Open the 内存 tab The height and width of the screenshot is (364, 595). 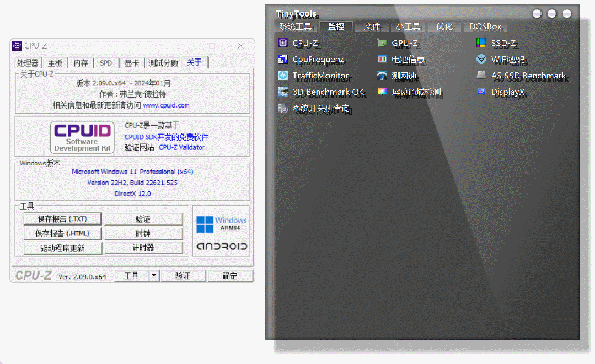tap(81, 63)
